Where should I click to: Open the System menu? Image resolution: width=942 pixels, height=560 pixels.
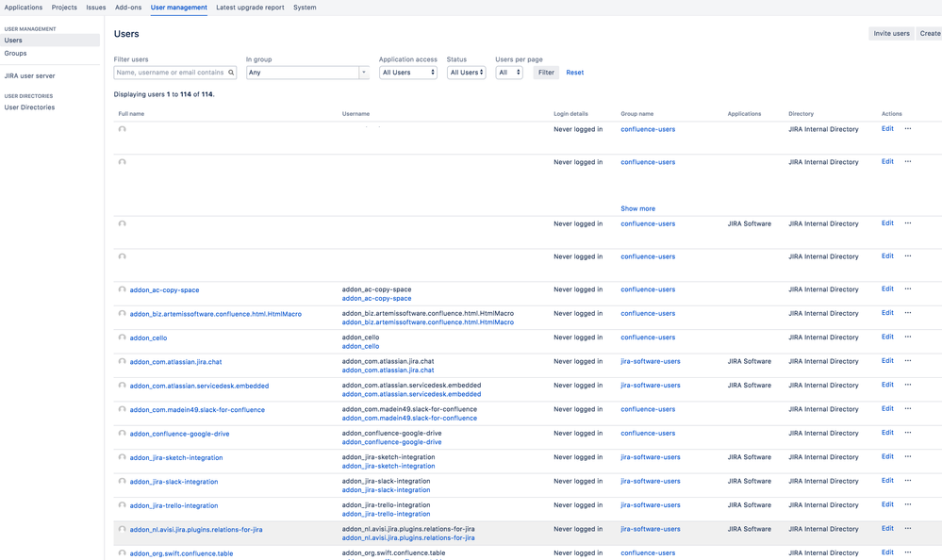(304, 7)
